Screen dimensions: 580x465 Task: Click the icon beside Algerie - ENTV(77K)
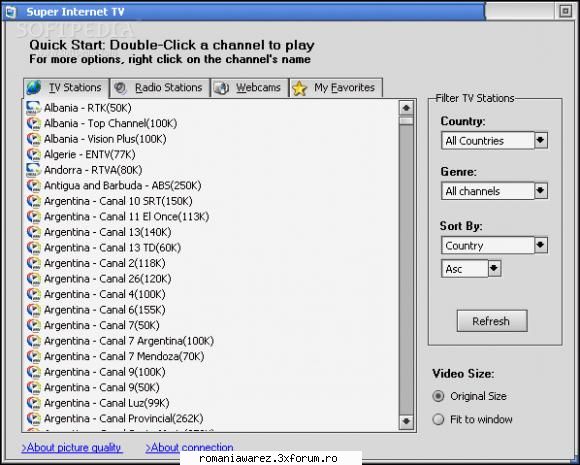tap(33, 155)
